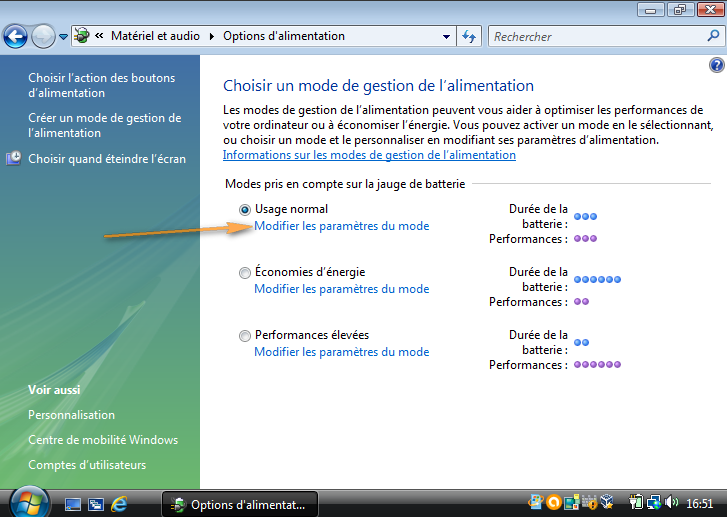Select the 'Usage normal' radio button
Image resolution: width=727 pixels, height=517 pixels.
point(245,210)
